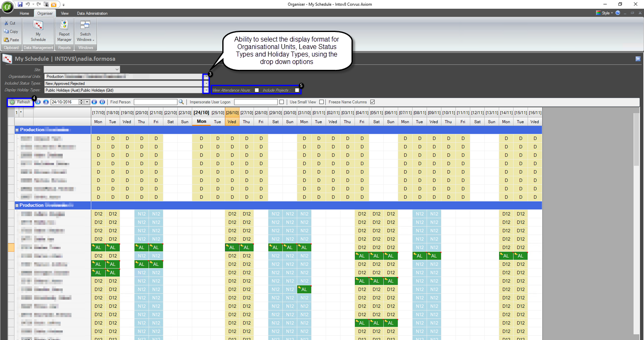Click the [22/10] Sat column header
Viewport: 644px width, 340px height.
coord(170,117)
